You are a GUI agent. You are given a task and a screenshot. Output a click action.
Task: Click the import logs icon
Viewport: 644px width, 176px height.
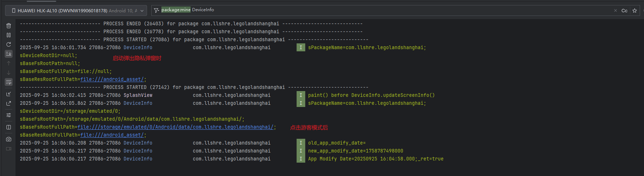[x=9, y=94]
